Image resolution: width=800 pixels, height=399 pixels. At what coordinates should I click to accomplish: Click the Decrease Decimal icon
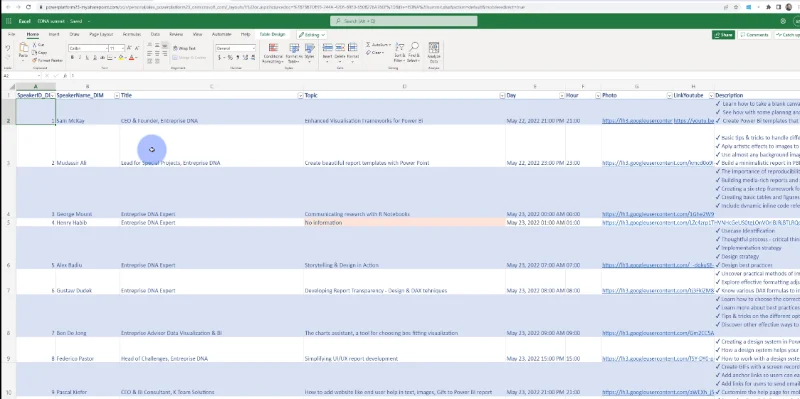click(x=252, y=58)
